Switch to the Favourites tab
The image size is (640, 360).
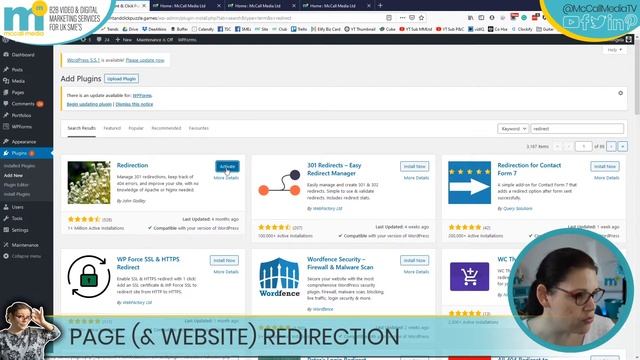coord(199,128)
